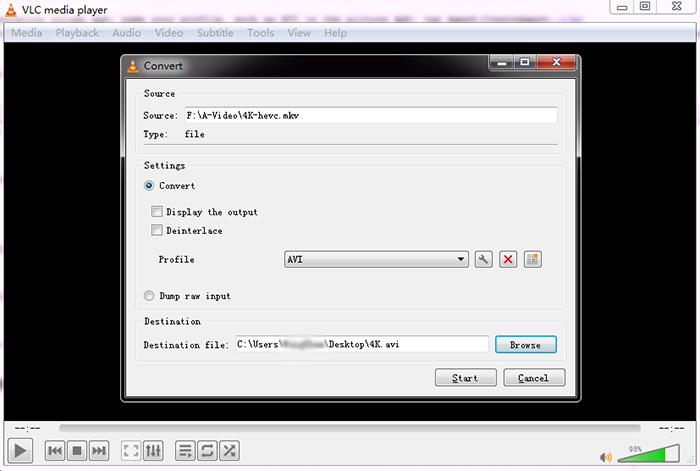
Task: Expand the Profile dropdown showing AVI
Action: (376, 260)
